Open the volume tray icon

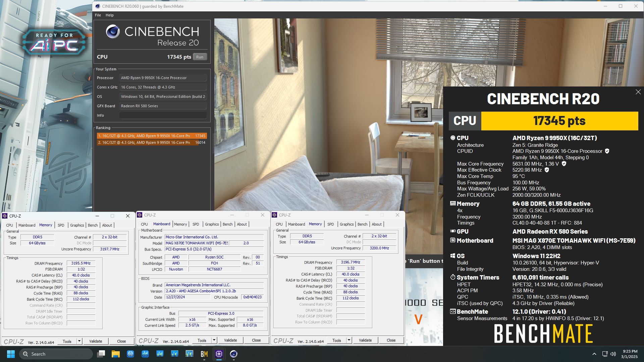(613, 354)
